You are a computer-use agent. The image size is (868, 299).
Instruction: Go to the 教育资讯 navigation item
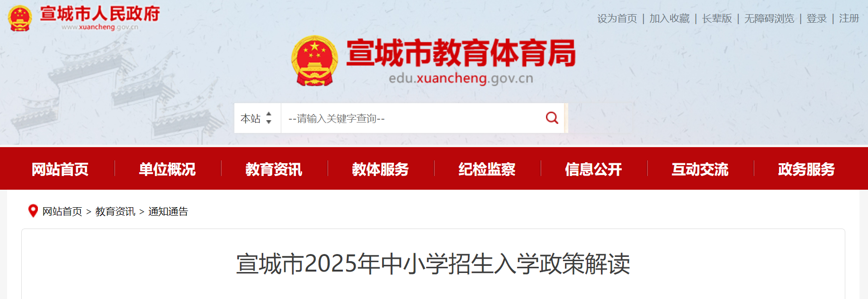tap(274, 169)
